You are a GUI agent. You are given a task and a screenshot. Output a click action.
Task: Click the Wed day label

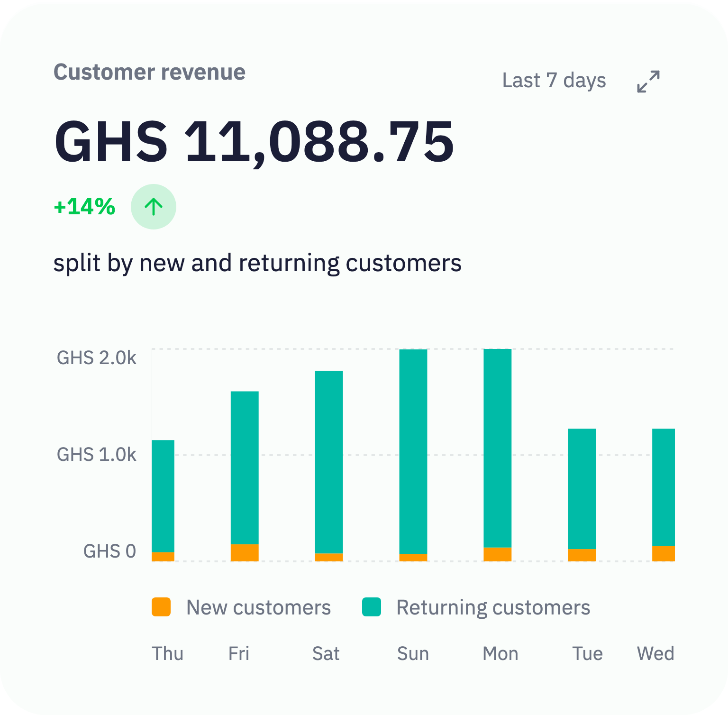655,653
